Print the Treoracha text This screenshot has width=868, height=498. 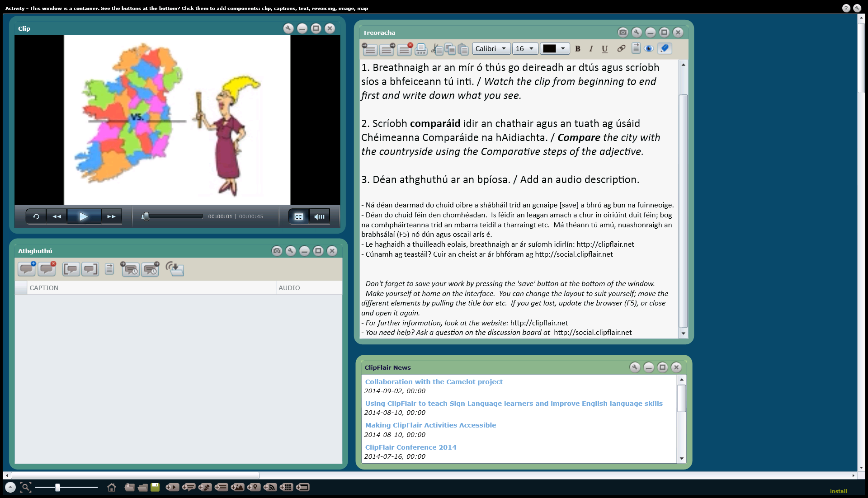click(x=421, y=49)
